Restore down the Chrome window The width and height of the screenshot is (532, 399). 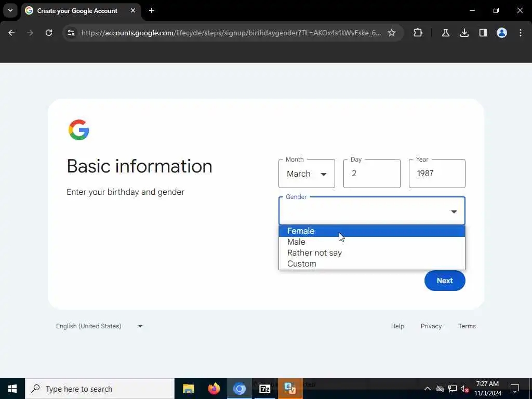[496, 10]
